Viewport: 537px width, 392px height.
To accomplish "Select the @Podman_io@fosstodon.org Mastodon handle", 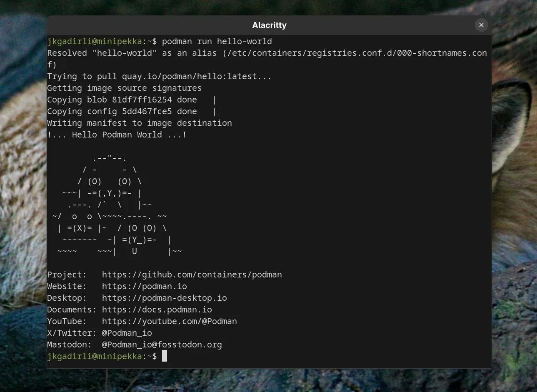I will pyautogui.click(x=162, y=345).
